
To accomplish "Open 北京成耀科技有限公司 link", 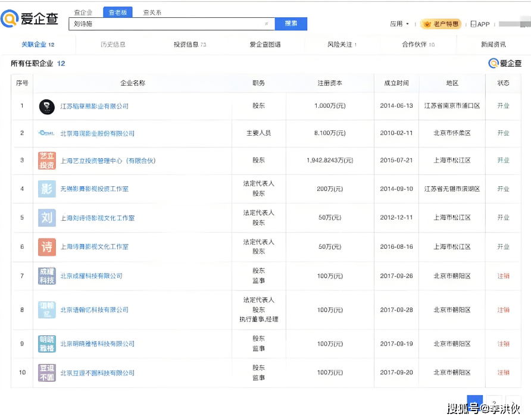I will 92,276.
